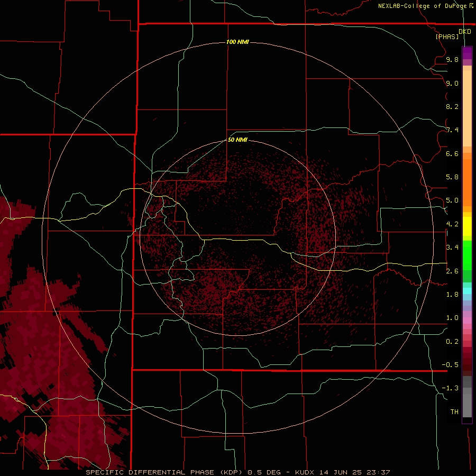Click the 100 NMI range ring label
This screenshot has height=476, width=476.
(237, 42)
